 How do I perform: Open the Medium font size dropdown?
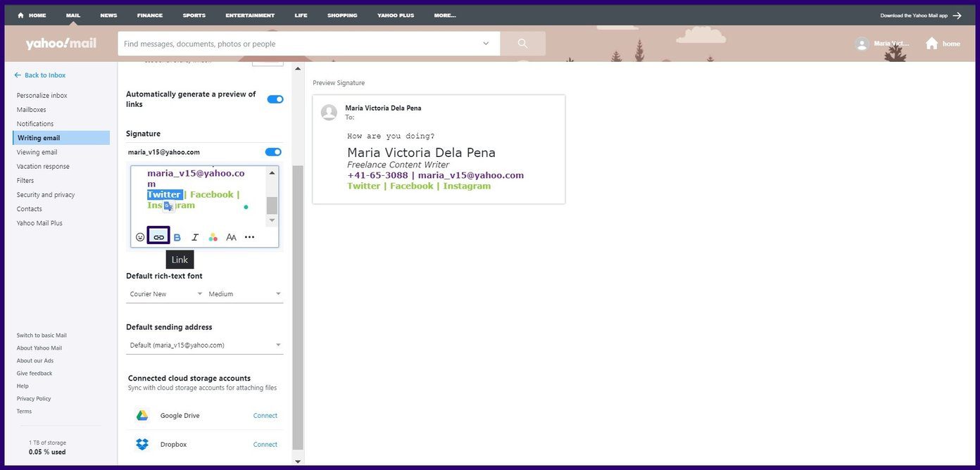tap(244, 294)
